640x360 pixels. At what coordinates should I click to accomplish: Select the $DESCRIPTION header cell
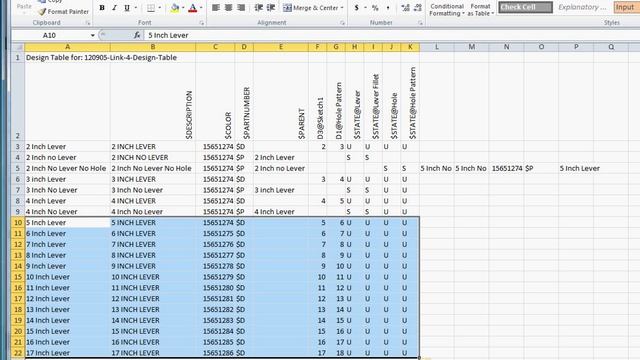click(x=153, y=102)
